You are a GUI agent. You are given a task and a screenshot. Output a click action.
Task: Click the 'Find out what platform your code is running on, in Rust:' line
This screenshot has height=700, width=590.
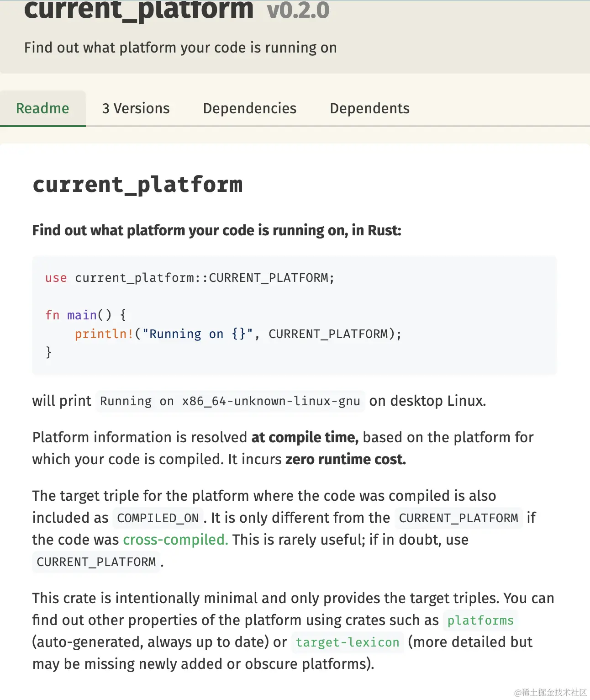216,230
